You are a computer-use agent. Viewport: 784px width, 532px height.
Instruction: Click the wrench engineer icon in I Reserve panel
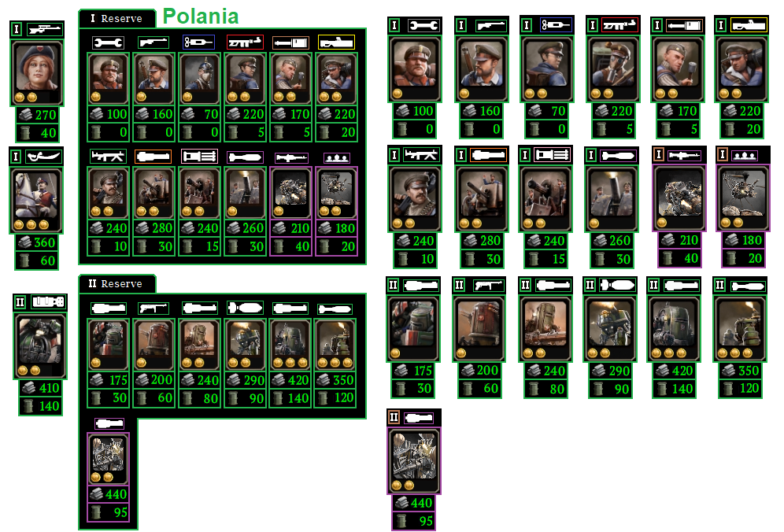tap(108, 42)
